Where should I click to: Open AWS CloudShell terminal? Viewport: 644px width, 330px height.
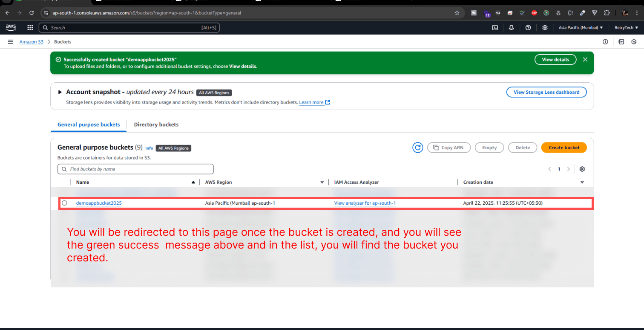tap(495, 27)
